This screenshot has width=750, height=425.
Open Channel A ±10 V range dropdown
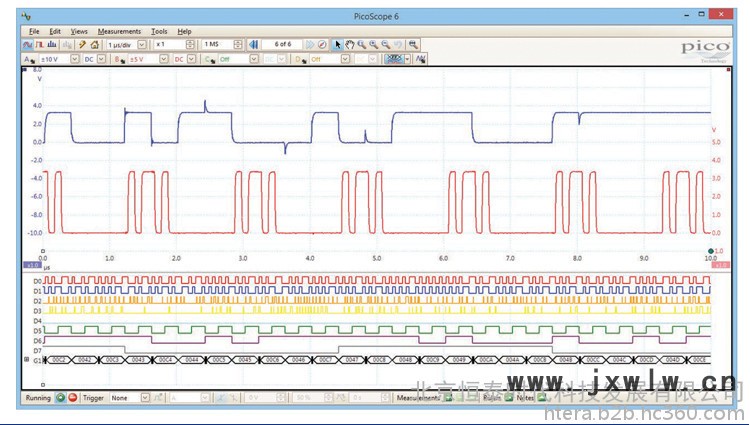(75, 59)
